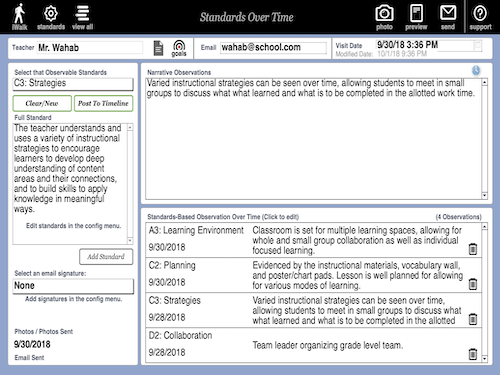The image size is (500, 375).
Task: Open the goals target icon
Action: pos(179,48)
